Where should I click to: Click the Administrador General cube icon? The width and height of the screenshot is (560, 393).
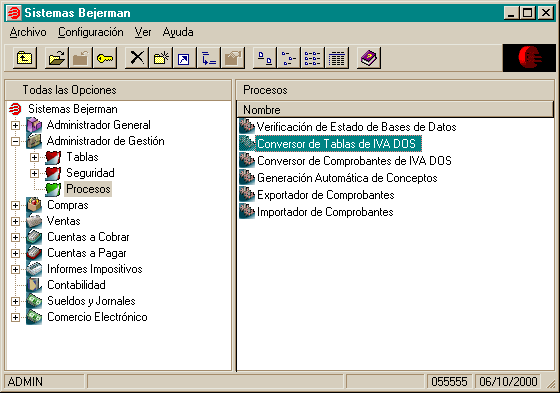[34, 125]
